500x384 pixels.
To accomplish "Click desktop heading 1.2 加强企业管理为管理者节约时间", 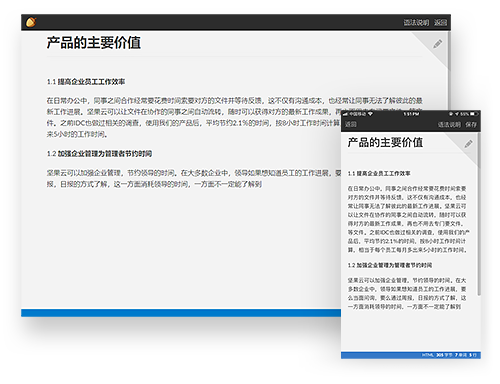I will click(99, 154).
